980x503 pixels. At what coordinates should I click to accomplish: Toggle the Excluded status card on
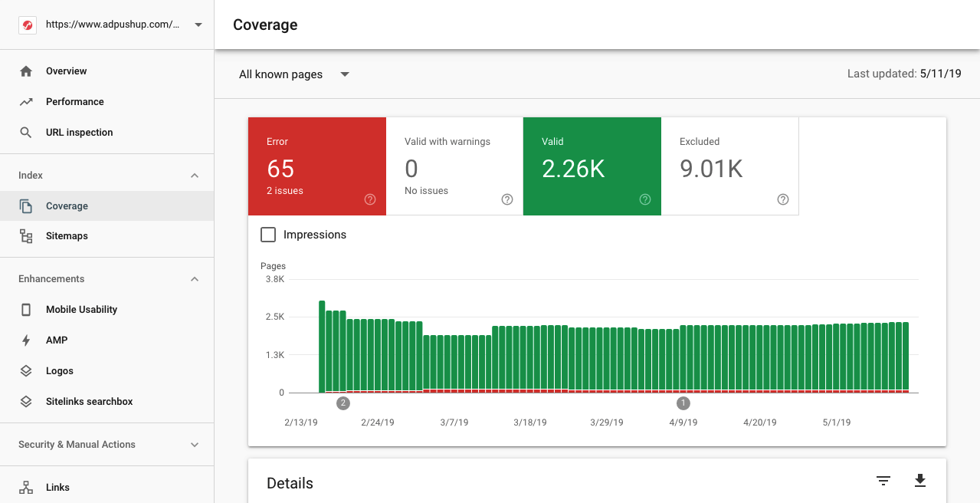[729, 166]
